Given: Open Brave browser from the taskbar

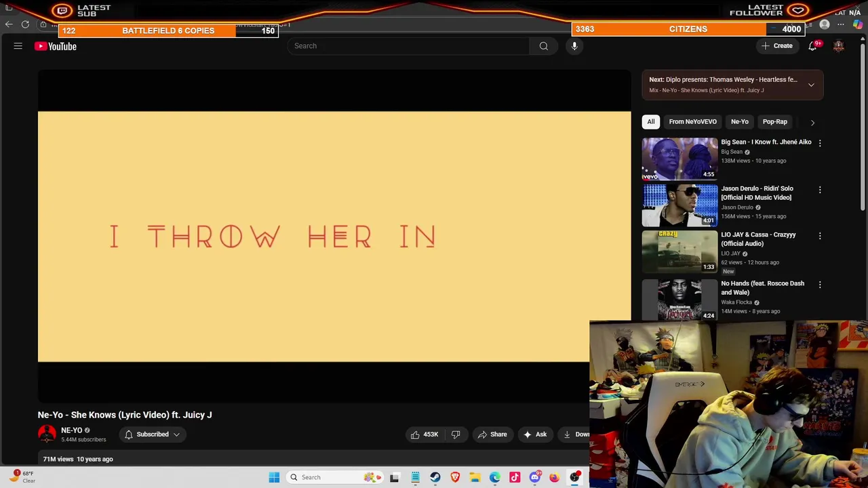Looking at the screenshot, I should pyautogui.click(x=455, y=477).
